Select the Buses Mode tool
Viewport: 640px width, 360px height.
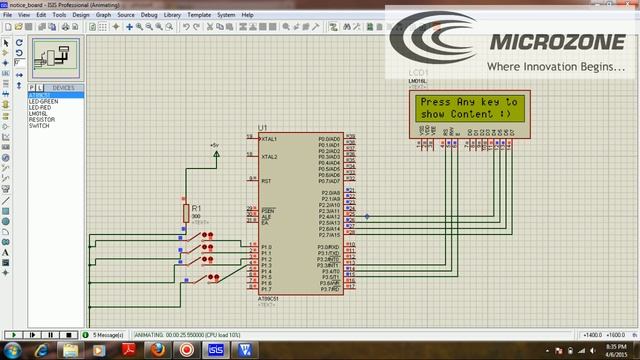pos(6,94)
